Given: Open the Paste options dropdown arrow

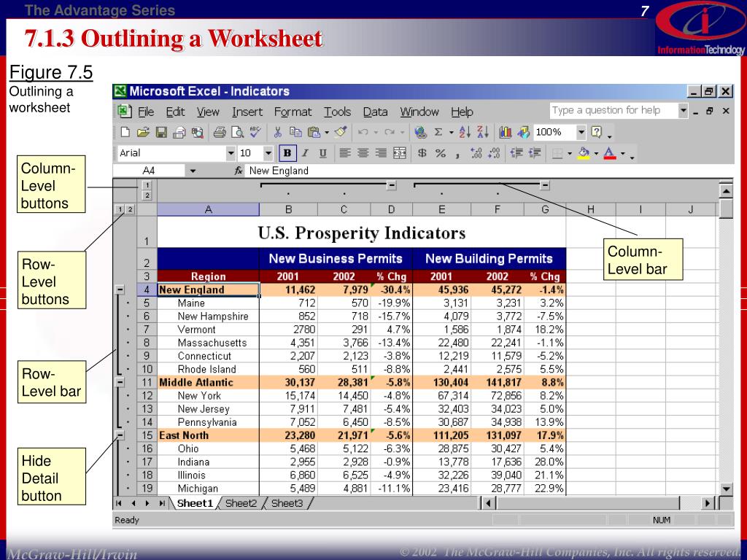Looking at the screenshot, I should (327, 133).
